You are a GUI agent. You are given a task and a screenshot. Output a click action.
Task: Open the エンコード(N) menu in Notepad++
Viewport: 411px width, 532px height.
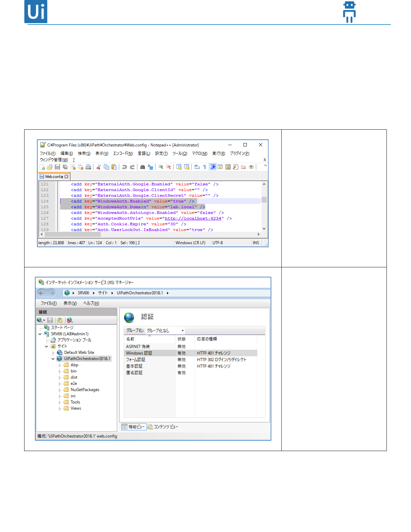(x=123, y=153)
